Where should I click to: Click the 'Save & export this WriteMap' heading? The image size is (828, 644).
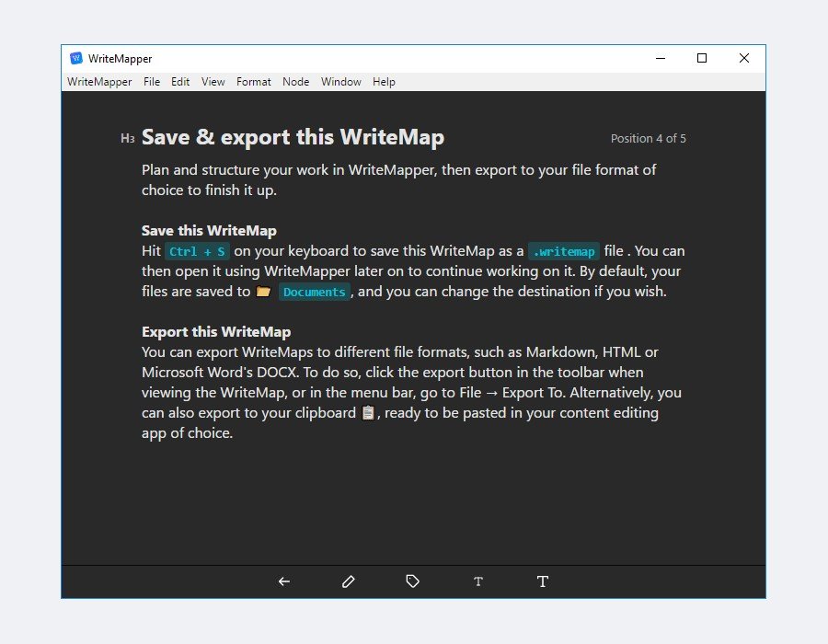point(293,137)
